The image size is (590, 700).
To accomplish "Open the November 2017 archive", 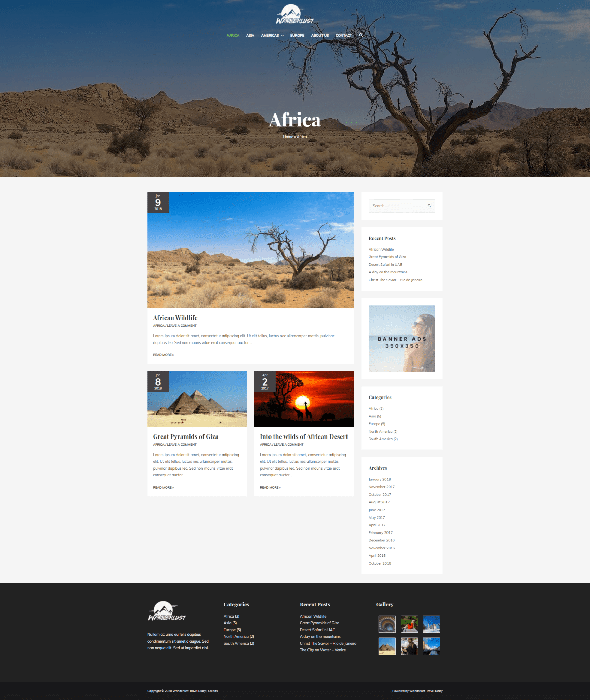I will [x=382, y=487].
